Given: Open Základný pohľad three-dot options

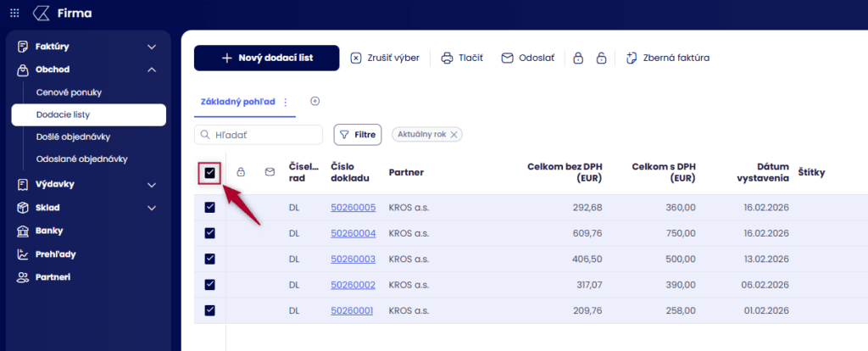Looking at the screenshot, I should [286, 102].
